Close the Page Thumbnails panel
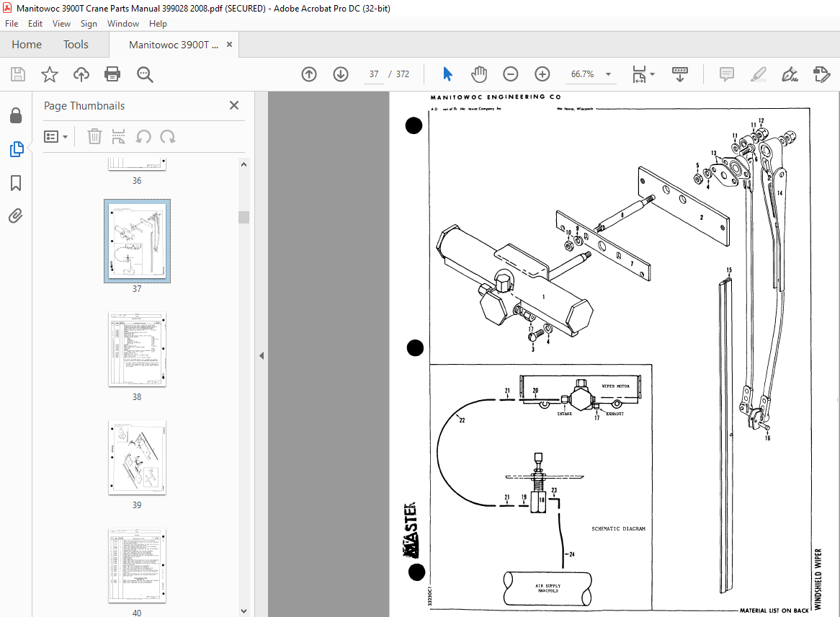The width and height of the screenshot is (840, 617). point(234,105)
